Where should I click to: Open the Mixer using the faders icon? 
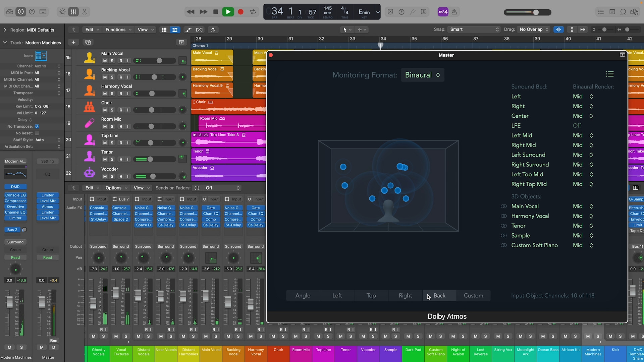74,12
